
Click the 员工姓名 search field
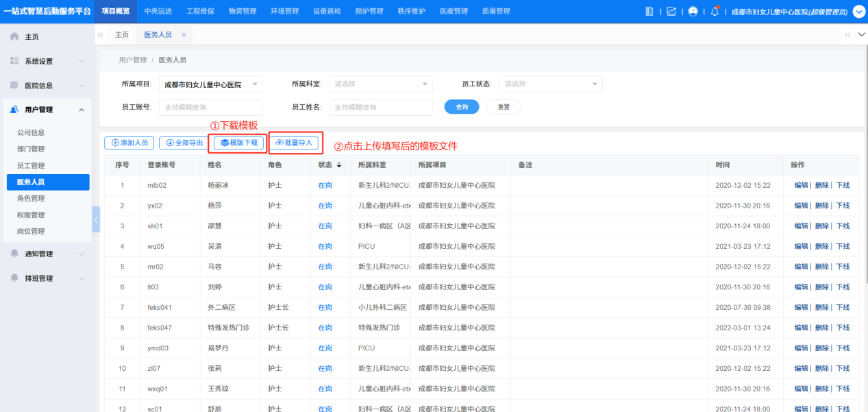click(x=381, y=108)
